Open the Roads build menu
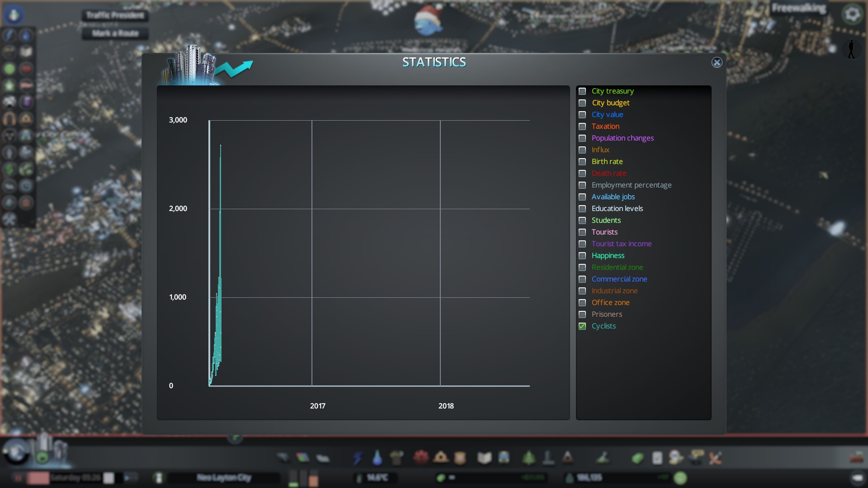Image resolution: width=868 pixels, height=488 pixels. pos(283,458)
